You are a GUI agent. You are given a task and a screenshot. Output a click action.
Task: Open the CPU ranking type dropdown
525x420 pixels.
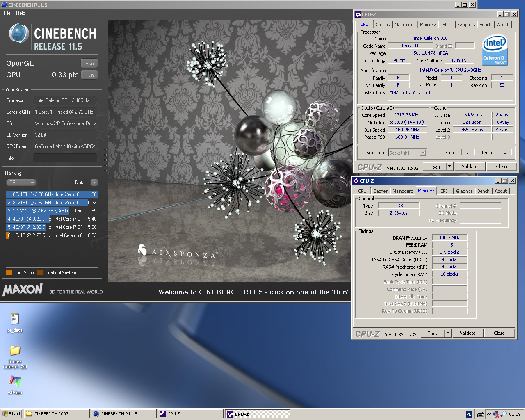coord(21,183)
